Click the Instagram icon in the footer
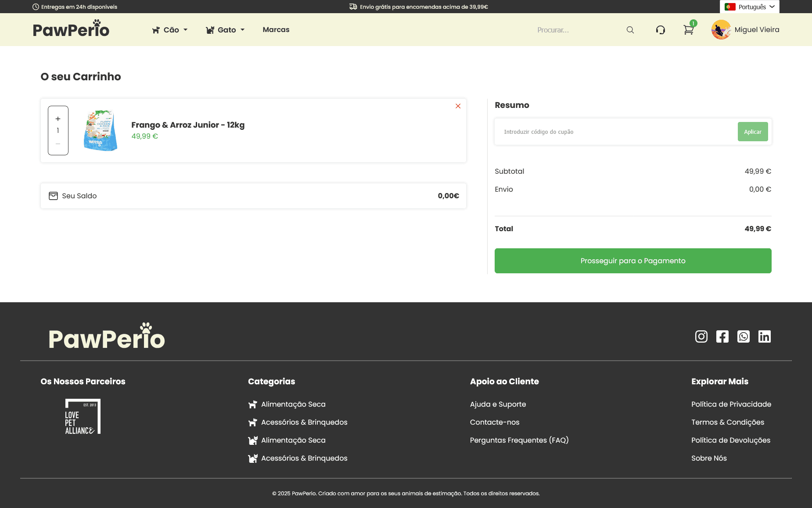The height and width of the screenshot is (508, 812). pyautogui.click(x=701, y=336)
